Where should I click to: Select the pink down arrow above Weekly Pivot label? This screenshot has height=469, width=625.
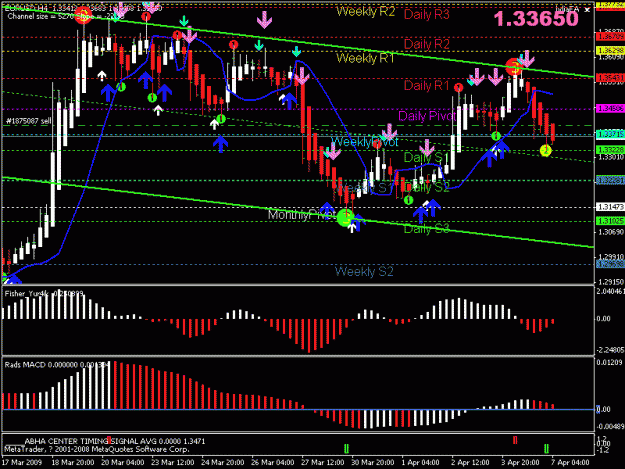click(x=389, y=132)
